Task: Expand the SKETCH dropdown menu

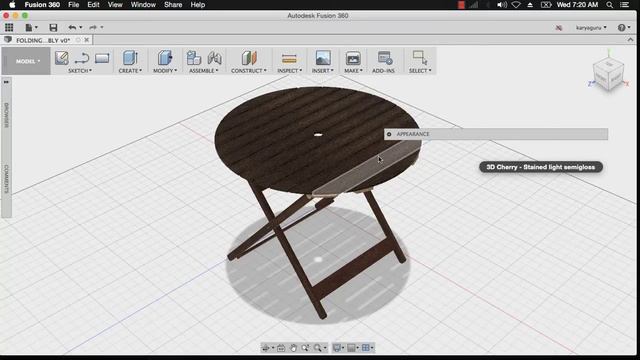Action: 80,71
